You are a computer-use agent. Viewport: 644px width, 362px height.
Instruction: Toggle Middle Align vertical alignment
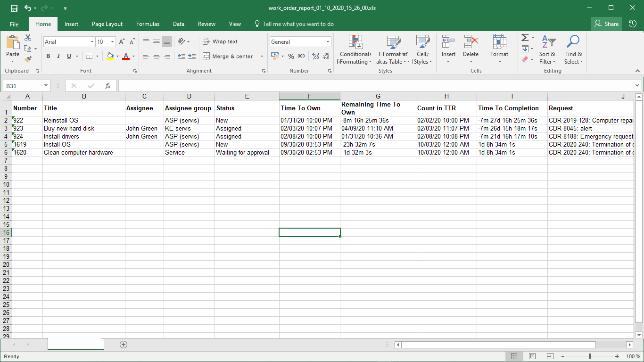point(157,41)
